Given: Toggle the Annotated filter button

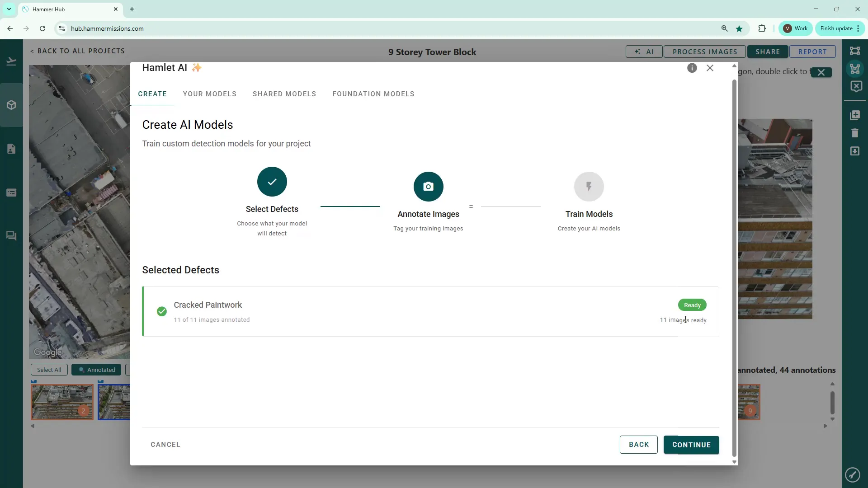Looking at the screenshot, I should pyautogui.click(x=96, y=370).
